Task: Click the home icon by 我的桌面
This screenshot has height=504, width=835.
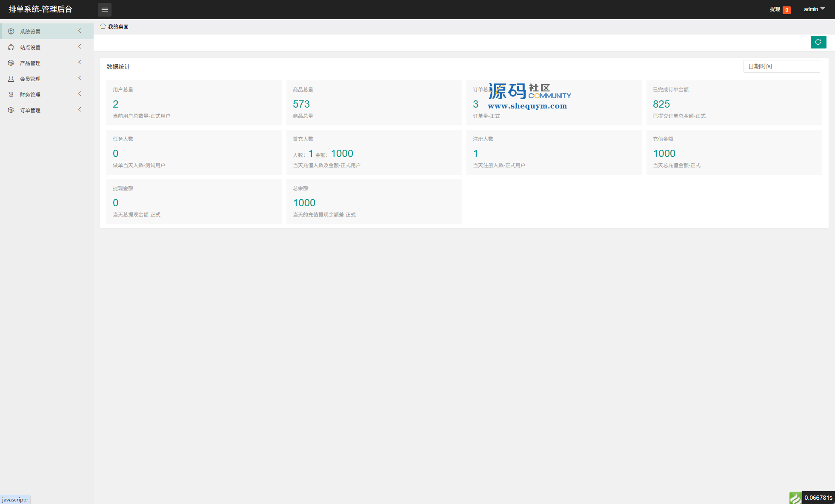Action: [x=103, y=26]
